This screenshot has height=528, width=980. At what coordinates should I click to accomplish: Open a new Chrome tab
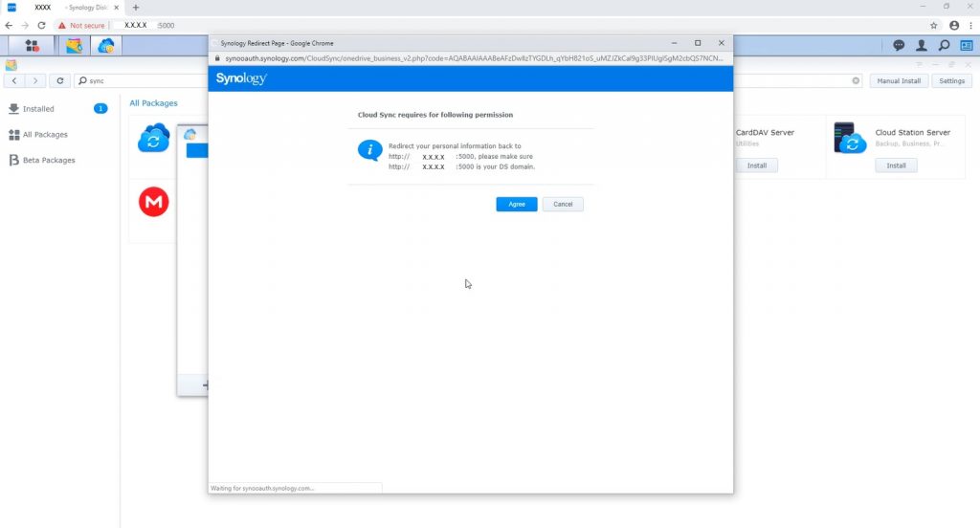pyautogui.click(x=136, y=8)
